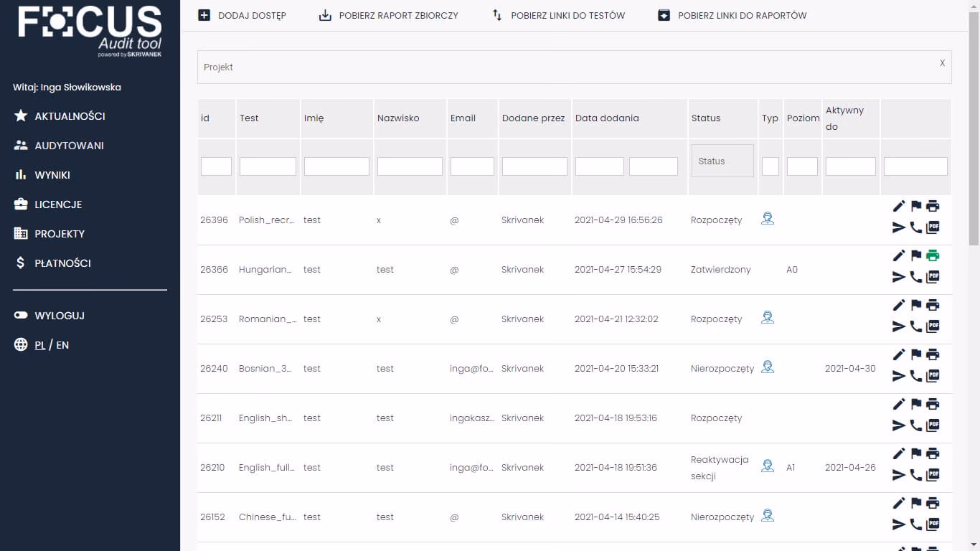
Task: Click the green printer icon for row 26366
Action: pos(933,255)
